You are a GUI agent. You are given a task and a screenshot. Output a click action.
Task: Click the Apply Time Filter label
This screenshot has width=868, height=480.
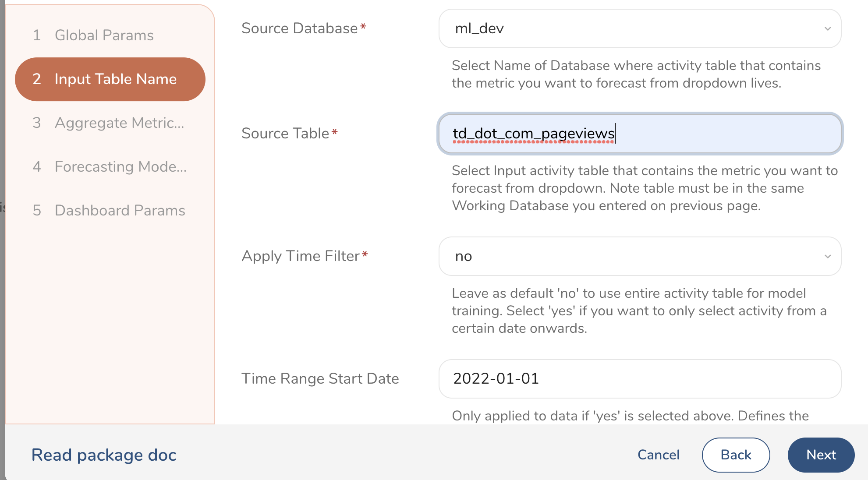(301, 256)
